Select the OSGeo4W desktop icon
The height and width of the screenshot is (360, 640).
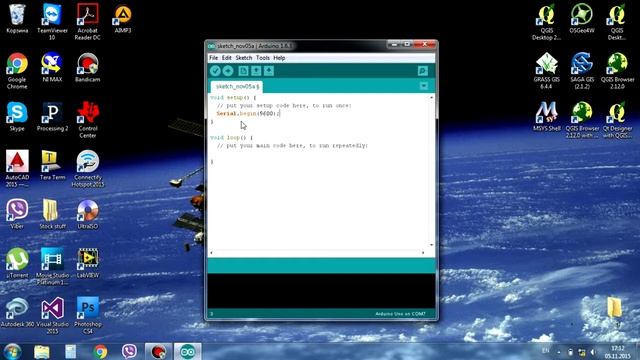click(582, 19)
